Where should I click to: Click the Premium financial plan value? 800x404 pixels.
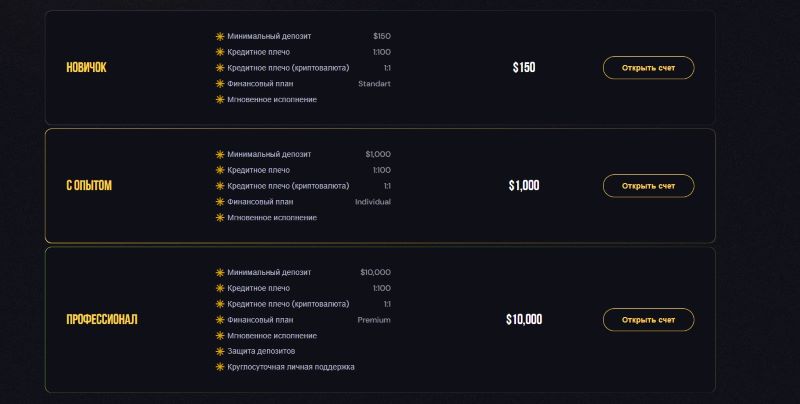374,320
